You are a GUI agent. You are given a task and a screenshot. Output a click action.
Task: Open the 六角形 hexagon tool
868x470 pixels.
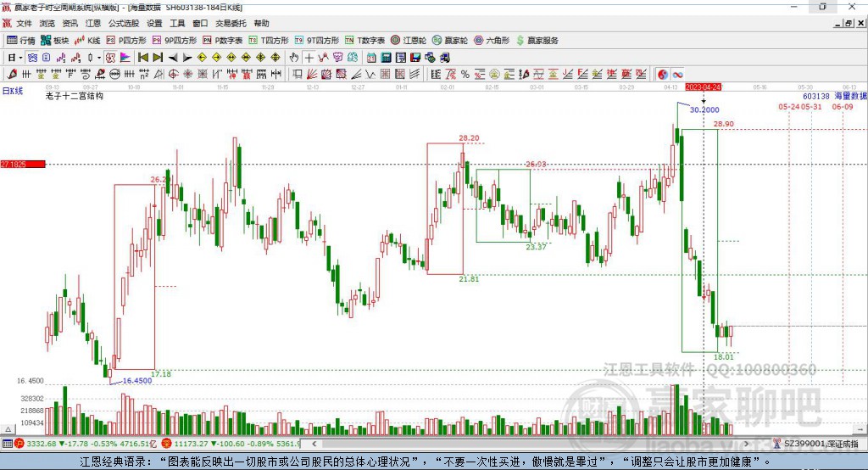[492, 41]
